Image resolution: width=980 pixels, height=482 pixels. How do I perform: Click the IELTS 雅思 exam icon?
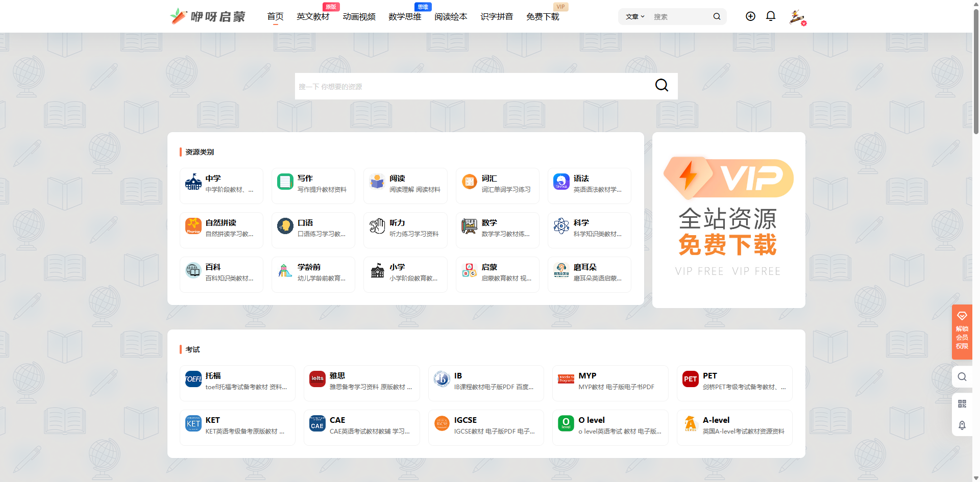(x=317, y=379)
